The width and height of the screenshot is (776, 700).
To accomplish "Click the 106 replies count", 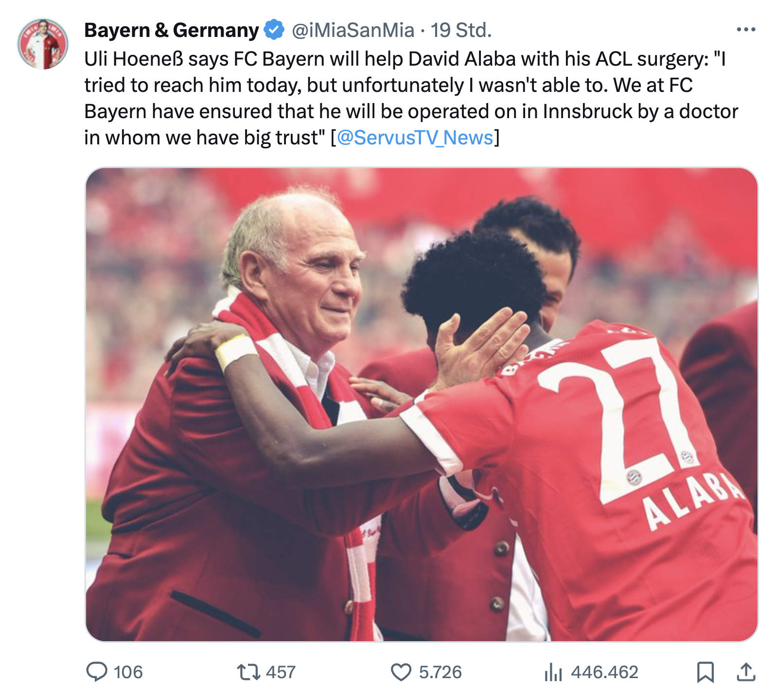I will (128, 672).
